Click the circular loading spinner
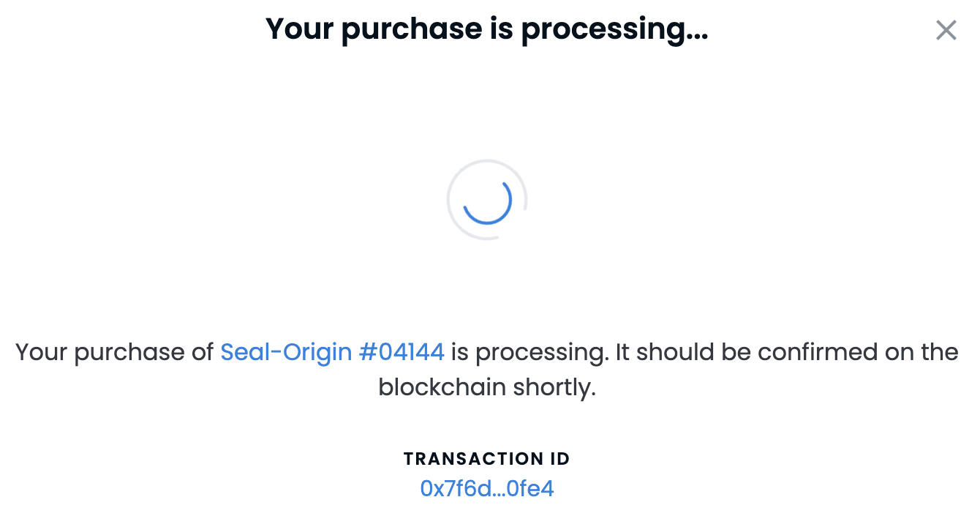 (487, 199)
